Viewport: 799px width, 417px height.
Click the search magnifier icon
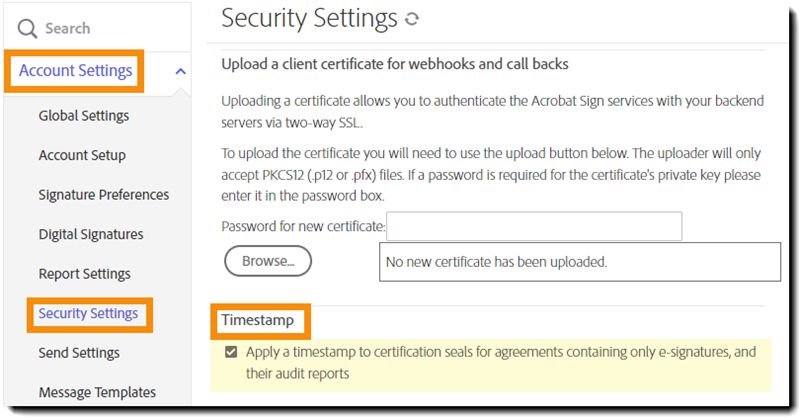27,29
